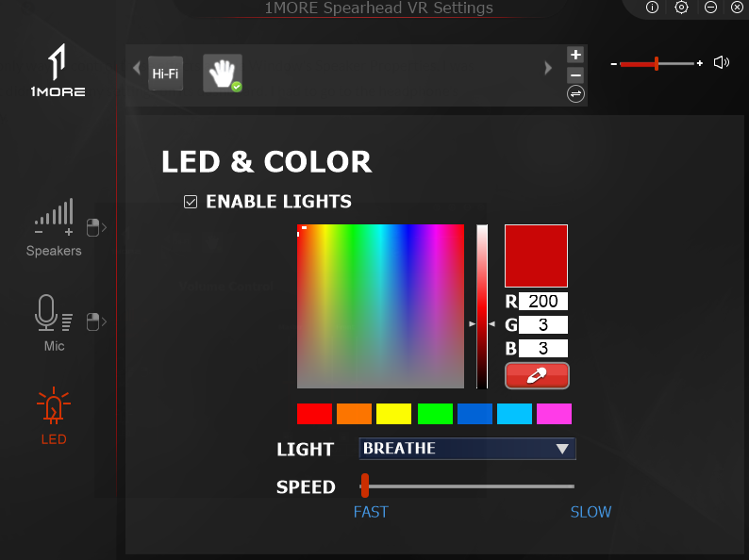This screenshot has width=749, height=560.
Task: Open the LED lighting section
Action: pyautogui.click(x=54, y=415)
